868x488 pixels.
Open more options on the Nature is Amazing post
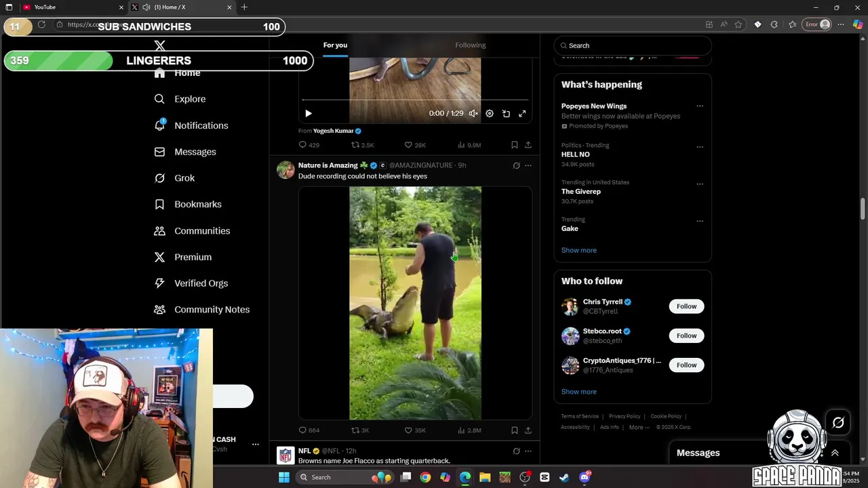[x=528, y=165]
